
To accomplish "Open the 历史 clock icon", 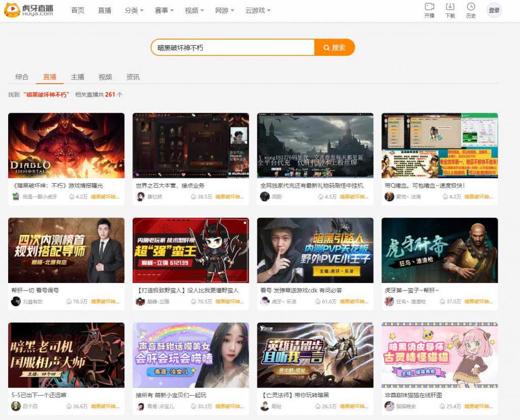I will [x=471, y=7].
